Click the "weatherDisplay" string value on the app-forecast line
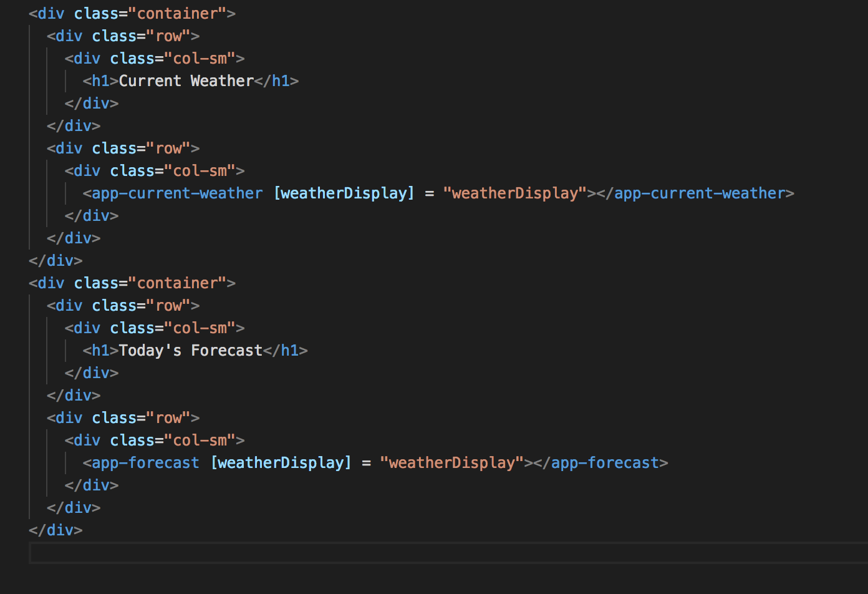The image size is (868, 594). click(x=453, y=463)
